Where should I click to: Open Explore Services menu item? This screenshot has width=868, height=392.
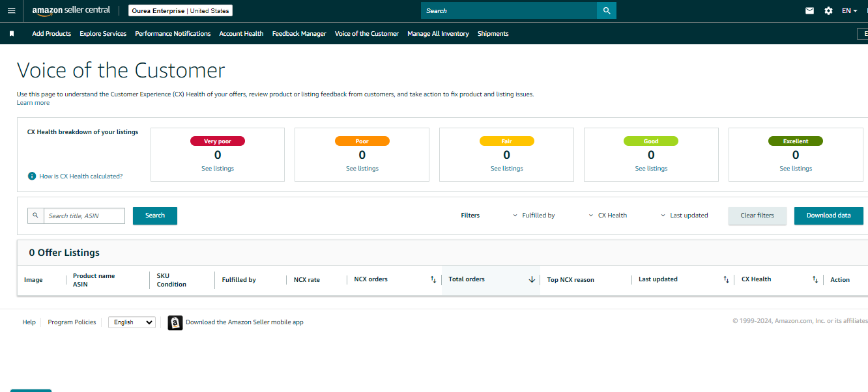(103, 34)
